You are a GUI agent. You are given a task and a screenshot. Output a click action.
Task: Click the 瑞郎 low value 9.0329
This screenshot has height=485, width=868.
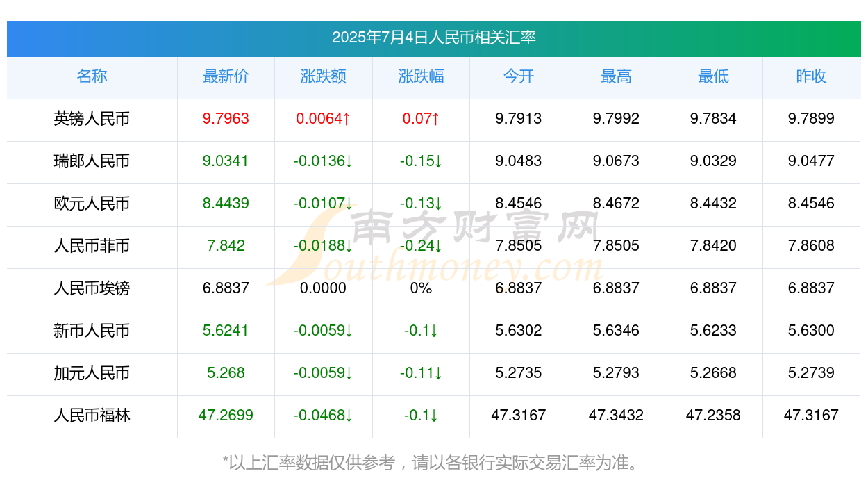click(x=714, y=161)
